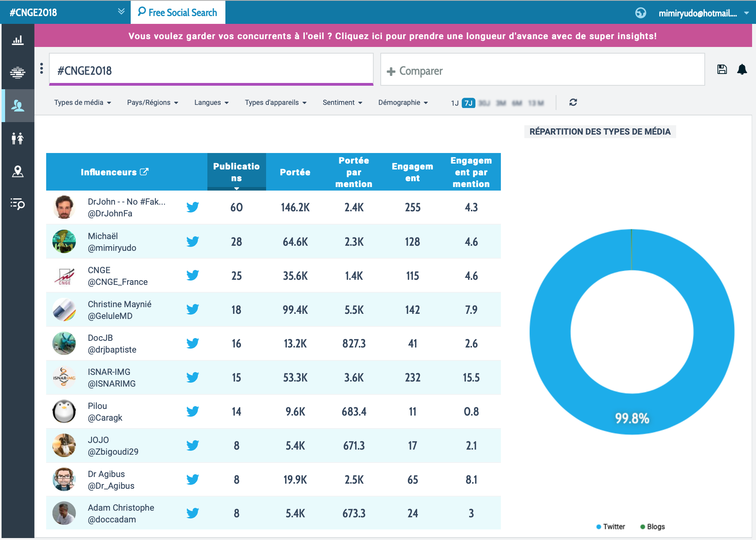756x540 pixels.
Task: Click Twitter icon in Michaël row
Action: (193, 241)
